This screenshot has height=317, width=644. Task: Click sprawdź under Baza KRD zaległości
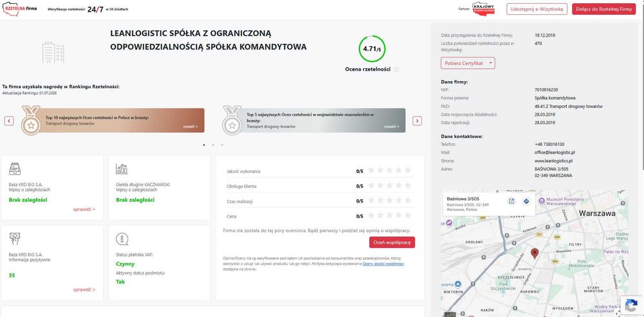click(x=84, y=209)
